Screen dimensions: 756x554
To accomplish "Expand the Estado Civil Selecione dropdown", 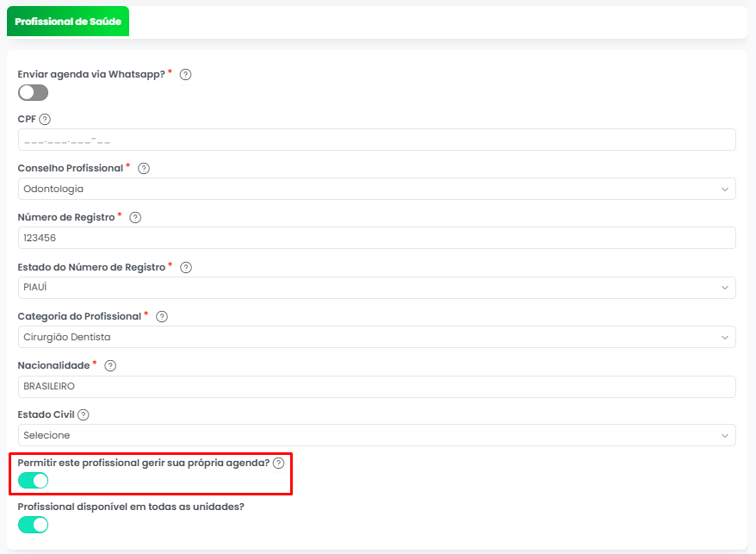I will click(376, 435).
